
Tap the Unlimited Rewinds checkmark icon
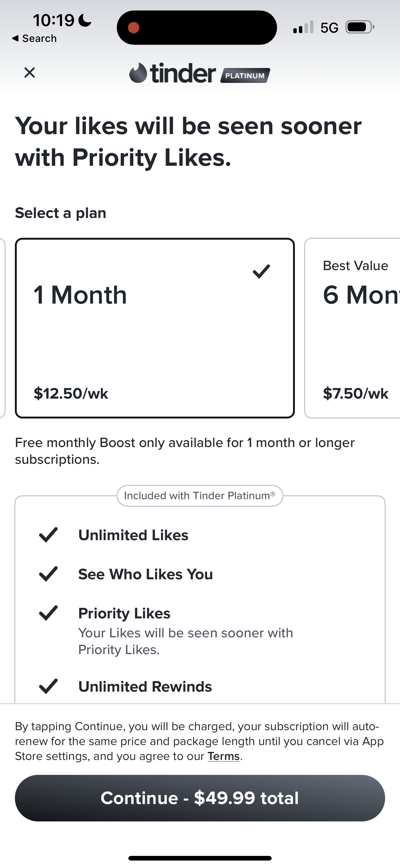tap(48, 686)
